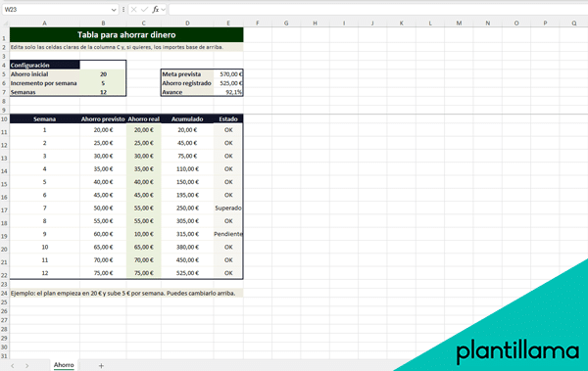Viewport: 588px width, 371px height.
Task: Select the 'Pendiente' status cell
Action: click(228, 234)
